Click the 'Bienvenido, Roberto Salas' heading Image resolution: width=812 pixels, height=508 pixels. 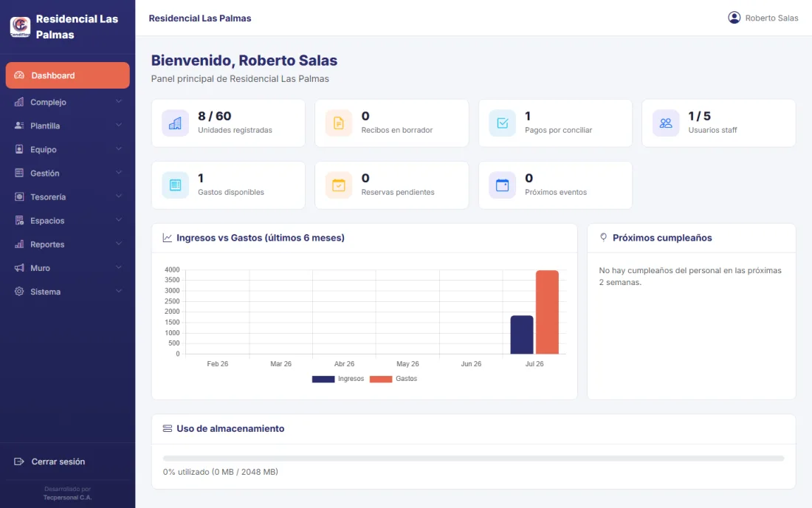[x=244, y=60]
